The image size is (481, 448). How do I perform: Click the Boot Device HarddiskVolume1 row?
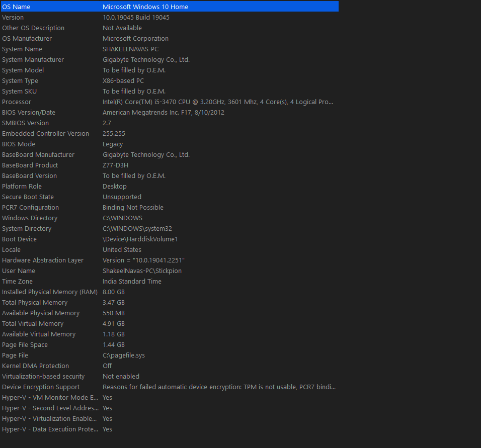click(170, 239)
